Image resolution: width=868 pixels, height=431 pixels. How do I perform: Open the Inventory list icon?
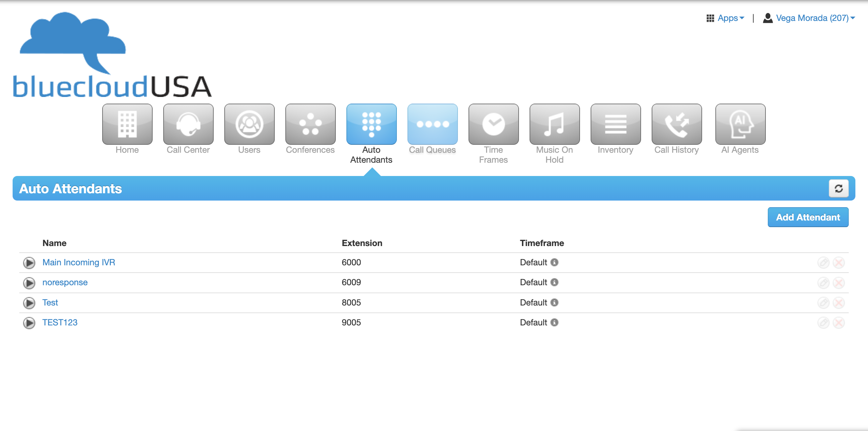[615, 124]
